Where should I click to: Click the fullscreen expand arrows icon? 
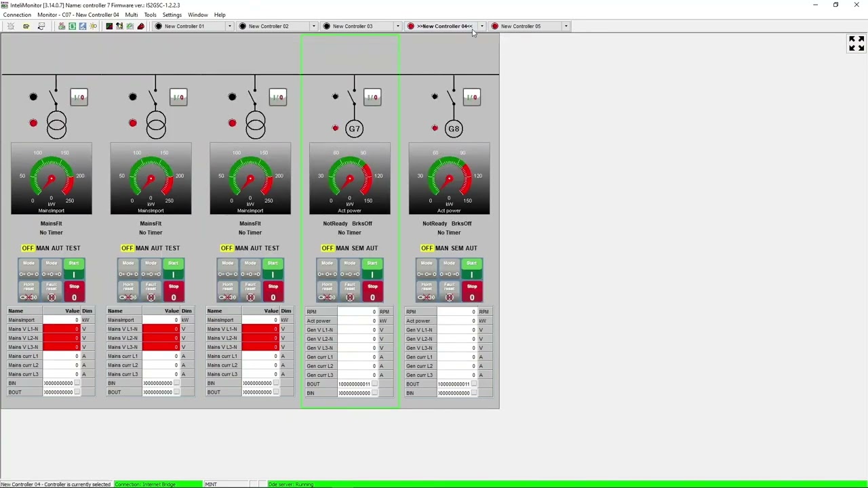(856, 43)
